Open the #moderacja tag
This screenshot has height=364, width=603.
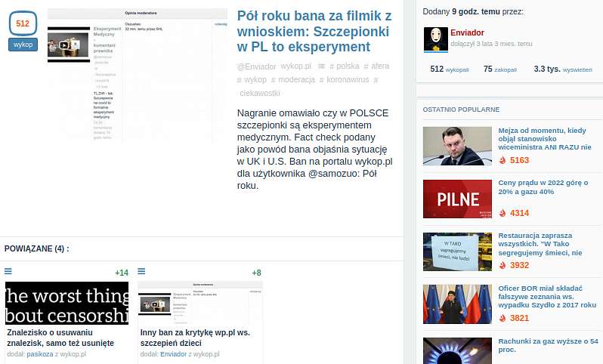(x=293, y=79)
